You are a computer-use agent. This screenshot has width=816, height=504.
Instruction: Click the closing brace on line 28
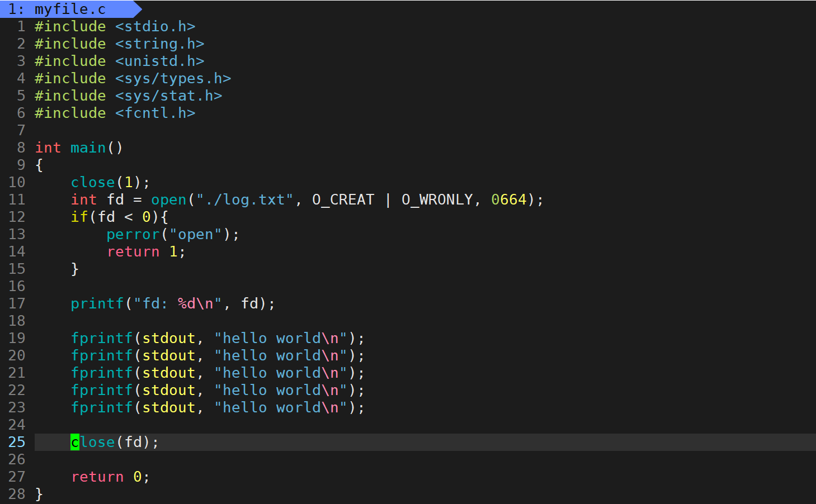tap(39, 494)
